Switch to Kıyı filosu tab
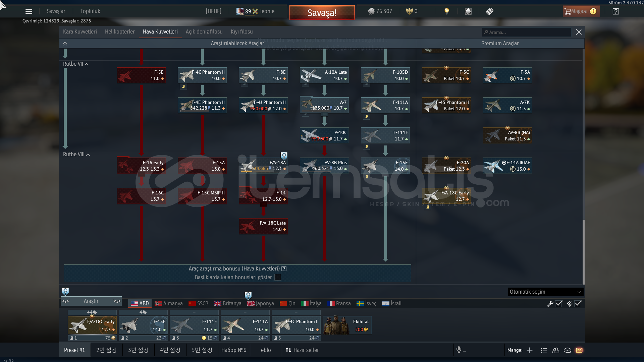 [242, 32]
